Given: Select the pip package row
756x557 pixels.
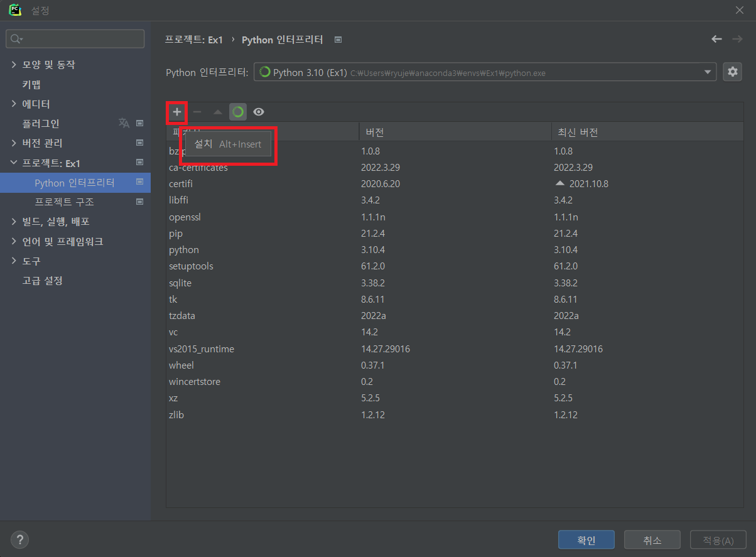Looking at the screenshot, I should (x=455, y=233).
